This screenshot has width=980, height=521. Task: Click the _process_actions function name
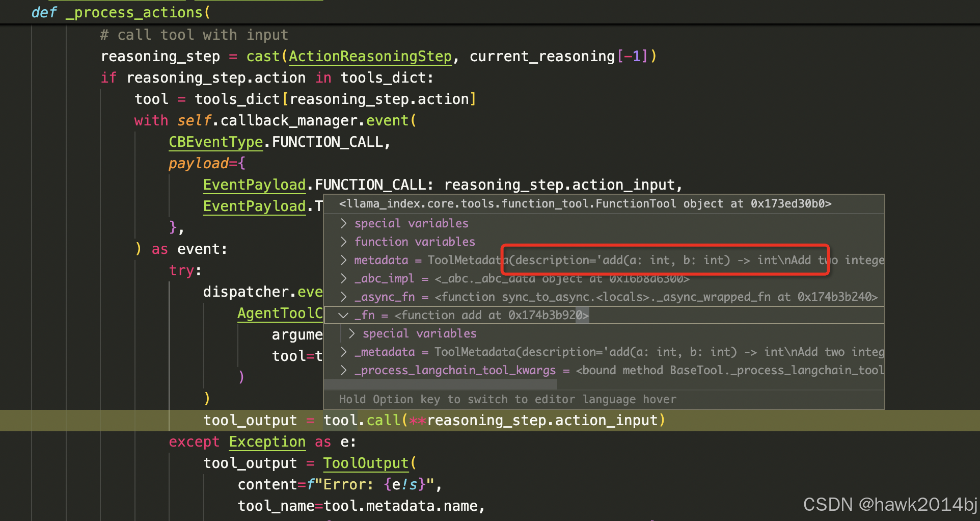[134, 12]
